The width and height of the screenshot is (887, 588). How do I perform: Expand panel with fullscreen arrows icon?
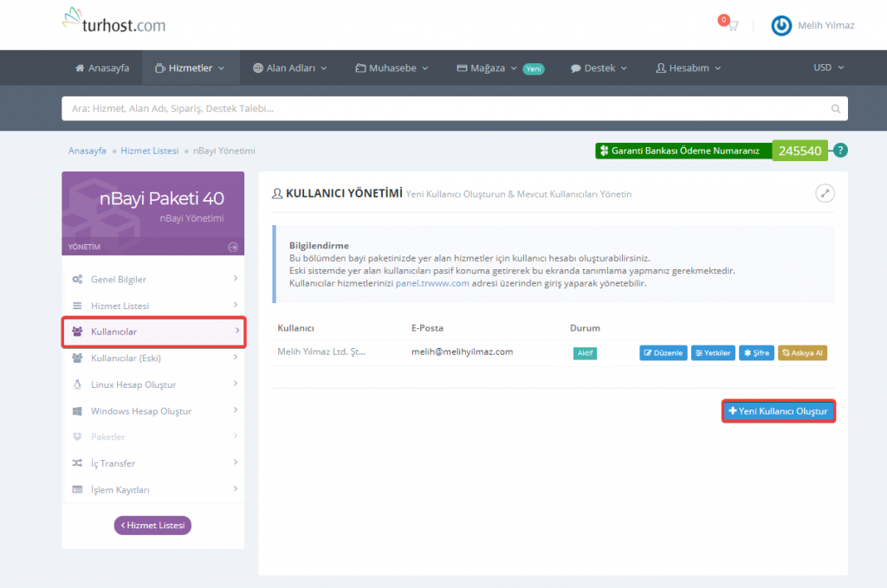tap(825, 194)
